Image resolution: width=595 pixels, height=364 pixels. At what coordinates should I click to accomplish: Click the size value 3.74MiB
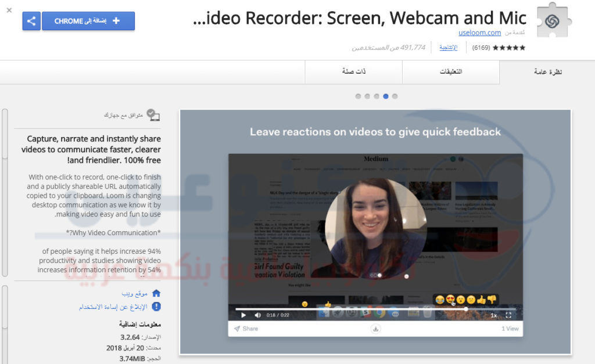132,359
